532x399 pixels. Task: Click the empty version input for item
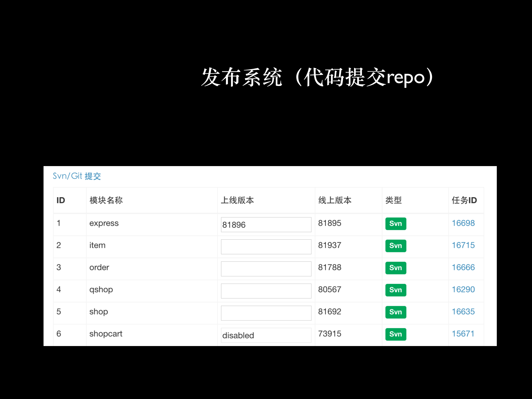point(266,246)
